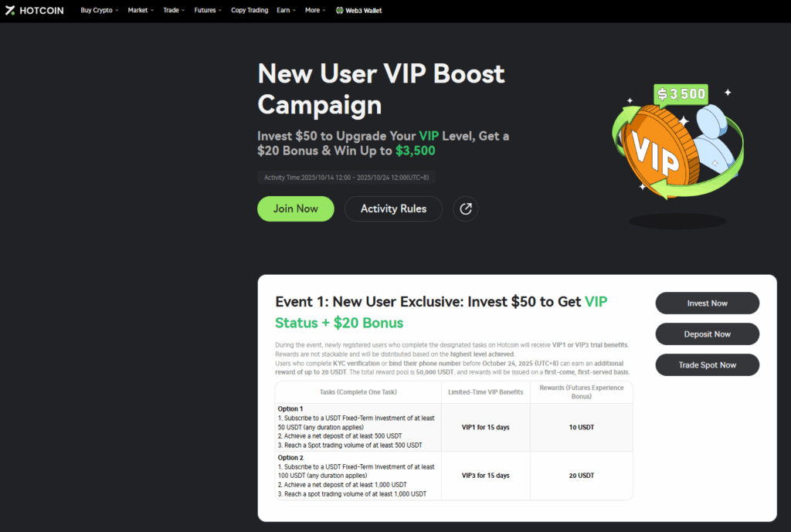
Task: Click the Trade Spot Now button
Action: pyautogui.click(x=708, y=364)
